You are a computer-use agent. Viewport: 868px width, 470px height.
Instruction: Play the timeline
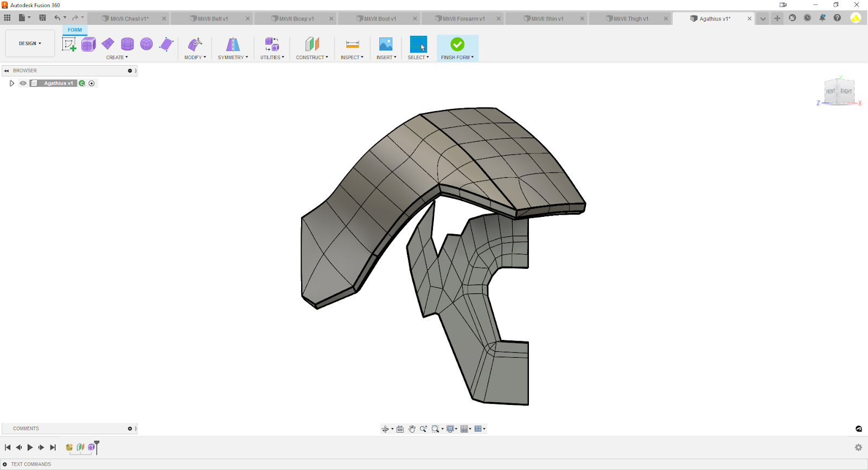tap(30, 447)
